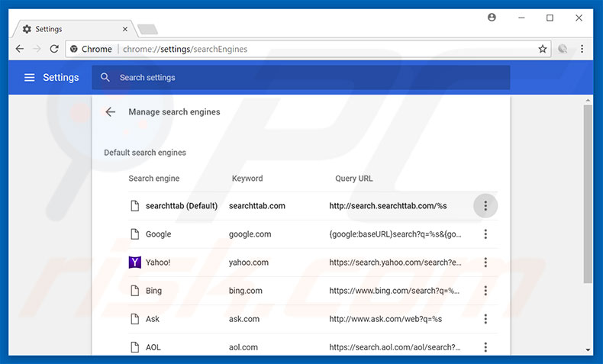Click the searchttab.com keyword cell

257,205
